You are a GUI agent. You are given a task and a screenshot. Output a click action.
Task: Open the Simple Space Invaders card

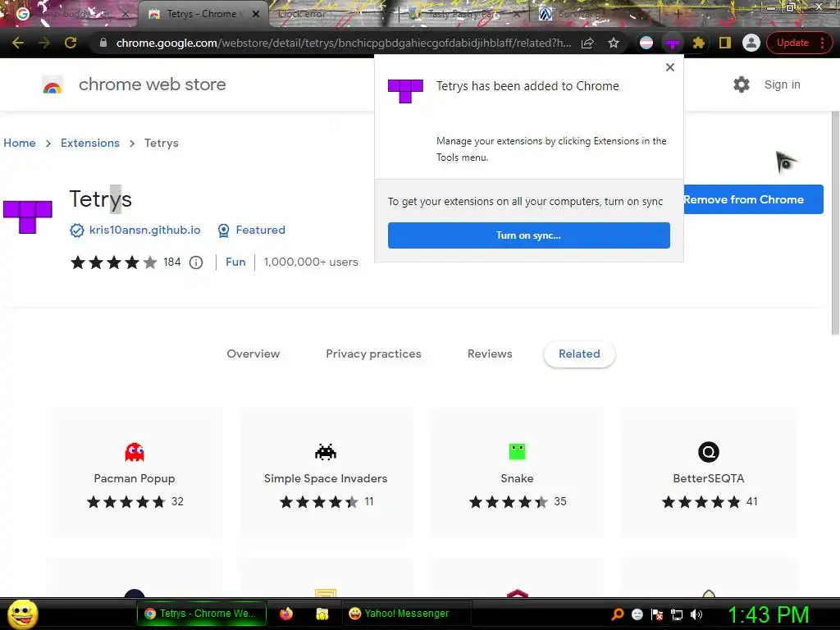point(326,472)
